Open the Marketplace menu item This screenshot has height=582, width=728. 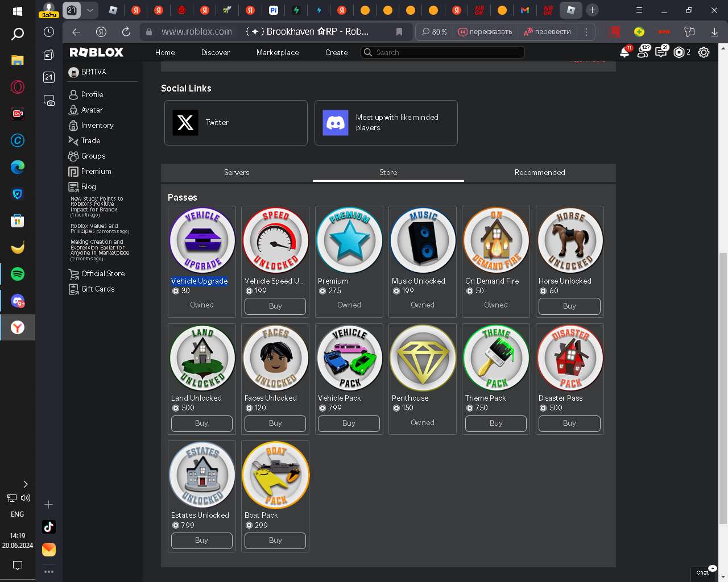278,52
